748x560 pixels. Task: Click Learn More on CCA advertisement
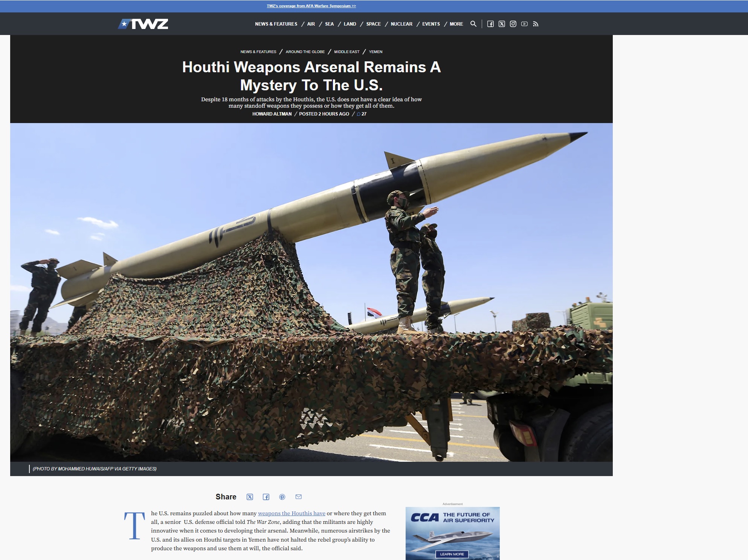click(452, 554)
